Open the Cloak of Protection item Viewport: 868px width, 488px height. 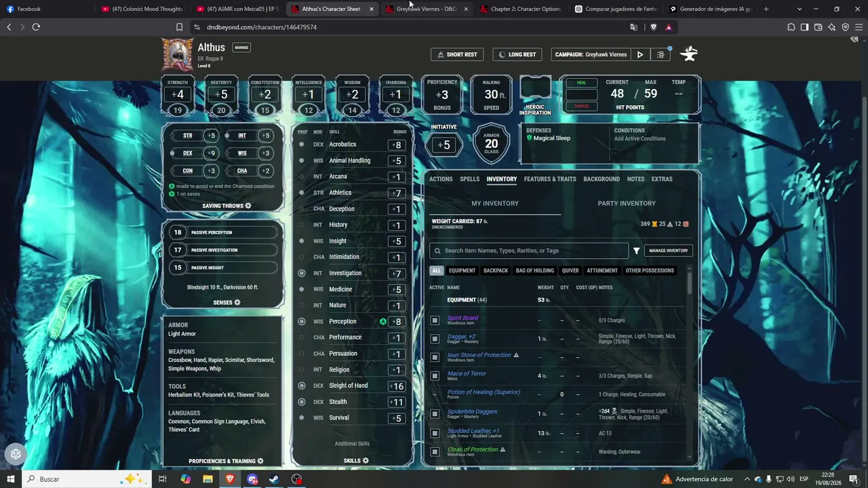[x=473, y=449]
